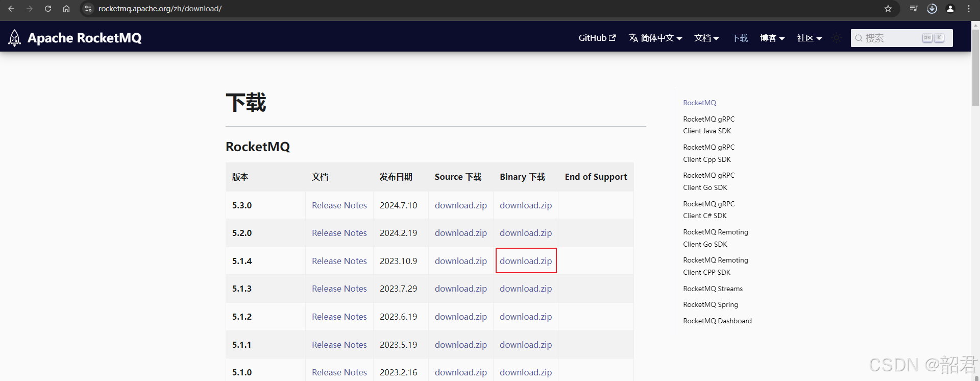Download binary zip for 5.1.1
The width and height of the screenshot is (980, 381).
pyautogui.click(x=526, y=345)
